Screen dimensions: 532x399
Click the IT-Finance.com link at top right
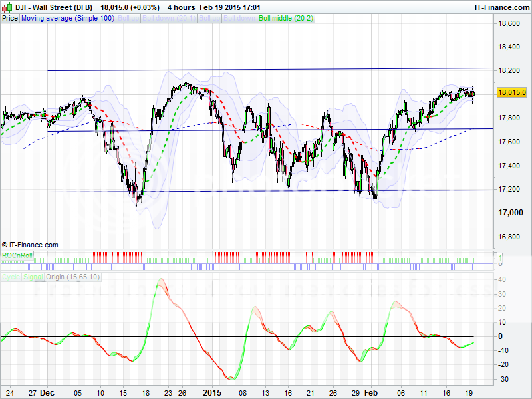coord(501,7)
